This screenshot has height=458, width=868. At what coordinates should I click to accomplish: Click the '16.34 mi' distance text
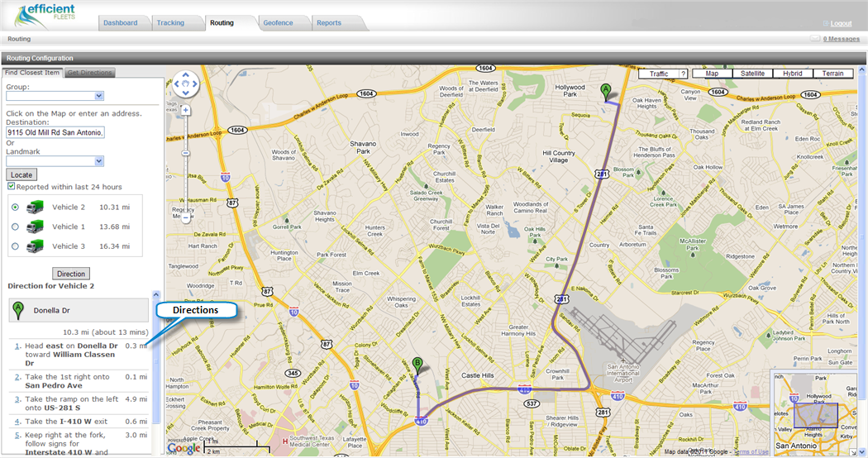point(115,246)
